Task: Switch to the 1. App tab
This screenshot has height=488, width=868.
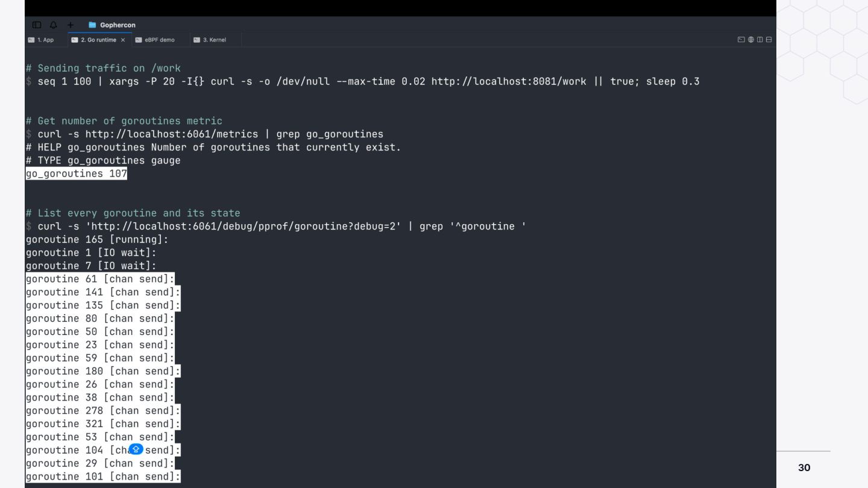Action: point(41,40)
